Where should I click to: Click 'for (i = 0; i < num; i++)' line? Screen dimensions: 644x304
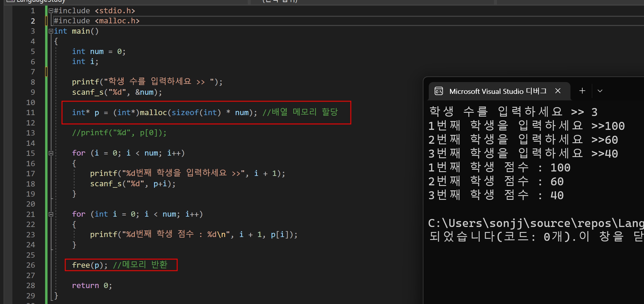[128, 153]
